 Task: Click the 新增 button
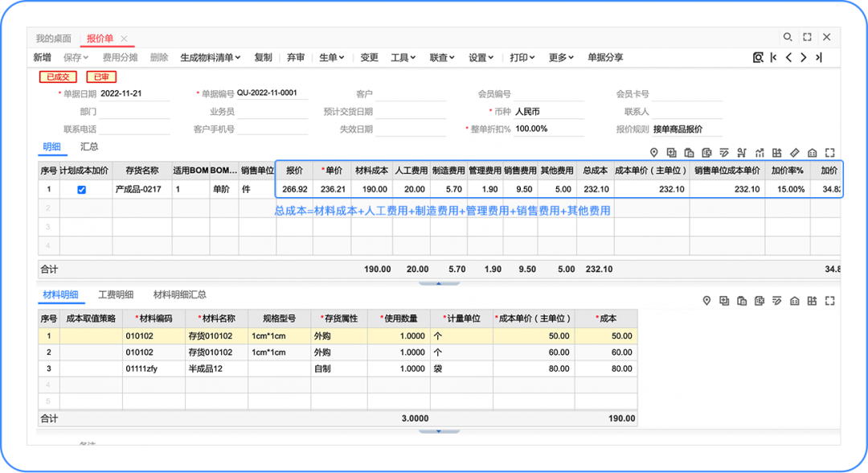[42, 57]
